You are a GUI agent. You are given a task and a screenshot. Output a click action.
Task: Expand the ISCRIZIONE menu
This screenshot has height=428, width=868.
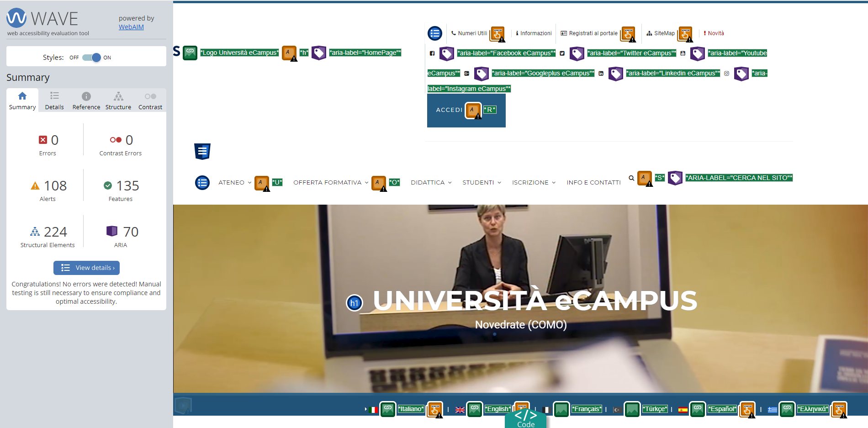(534, 182)
